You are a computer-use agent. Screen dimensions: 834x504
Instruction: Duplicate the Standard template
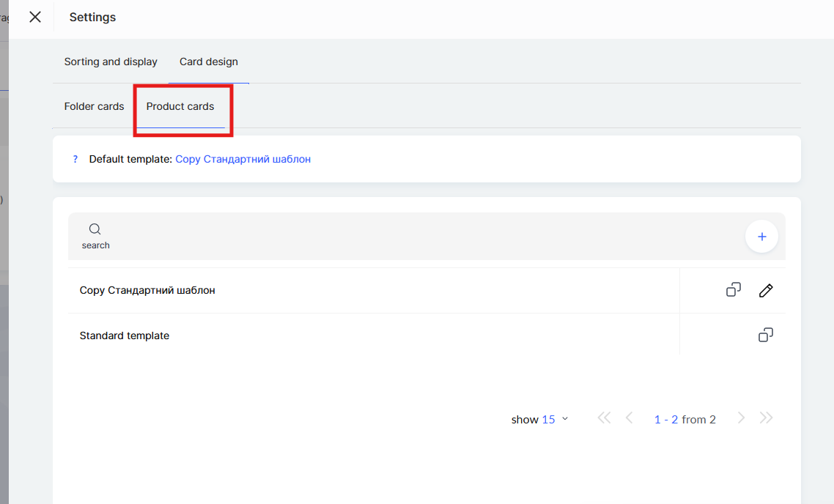point(765,336)
